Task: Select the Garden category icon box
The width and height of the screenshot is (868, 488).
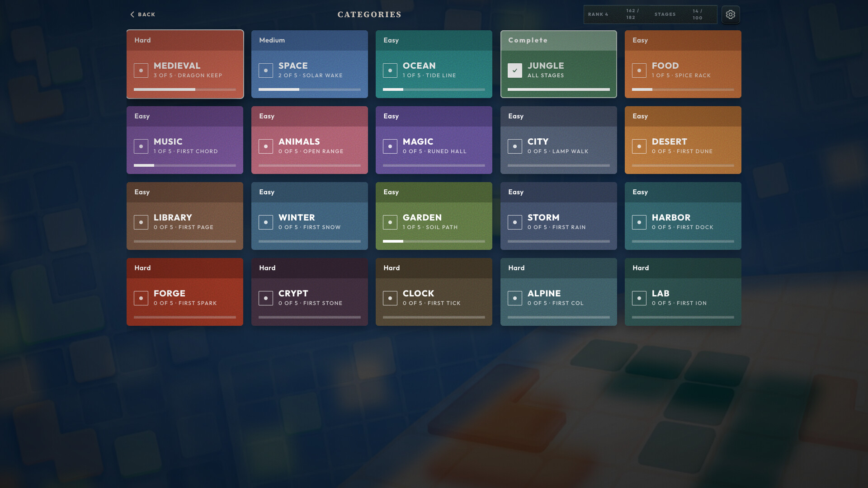Action: 390,222
